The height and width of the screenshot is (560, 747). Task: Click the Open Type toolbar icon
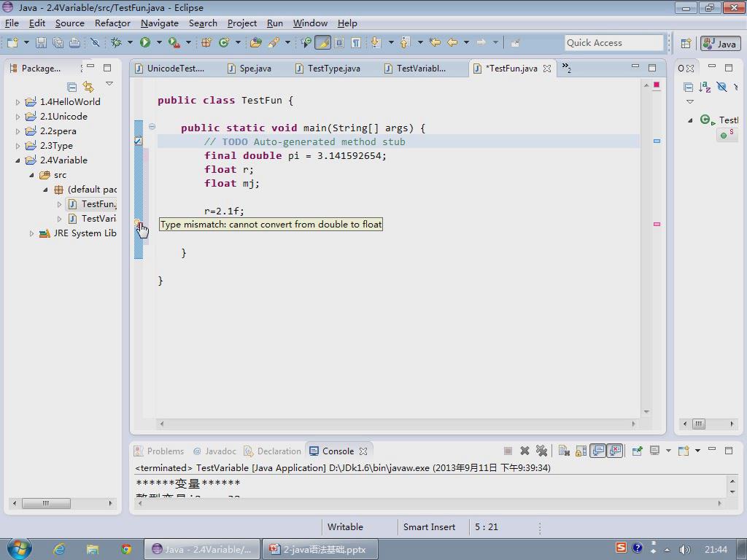pos(256,43)
